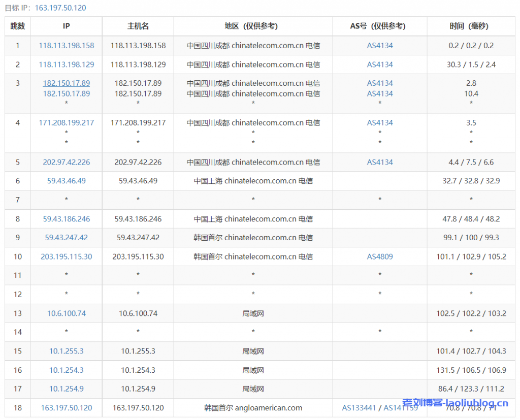The width and height of the screenshot is (520, 420).
Task: Open IP link 59.43.247.42
Action: [67, 238]
